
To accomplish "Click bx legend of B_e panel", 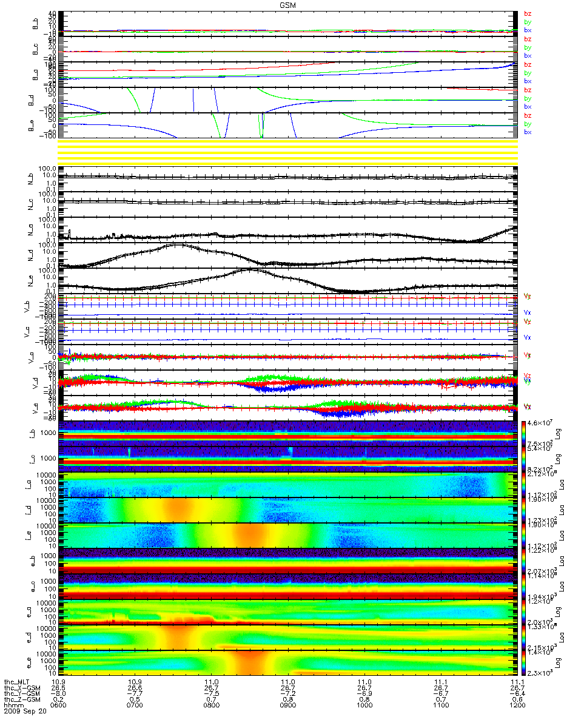I will 528,132.
